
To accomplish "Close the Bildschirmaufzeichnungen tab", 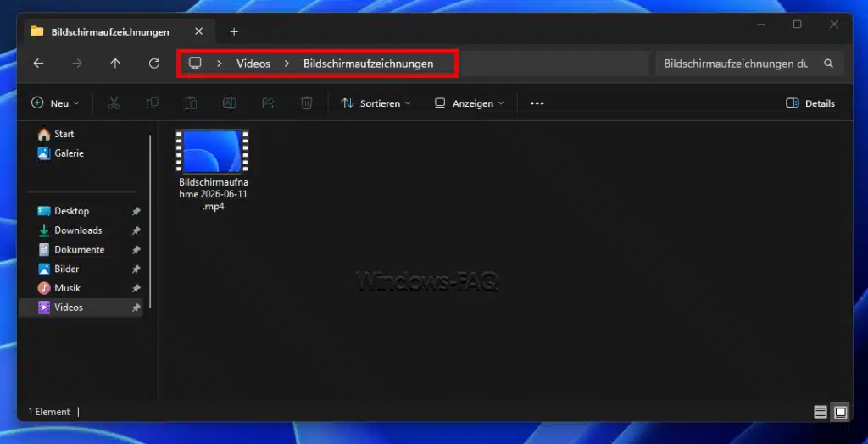I will (198, 31).
